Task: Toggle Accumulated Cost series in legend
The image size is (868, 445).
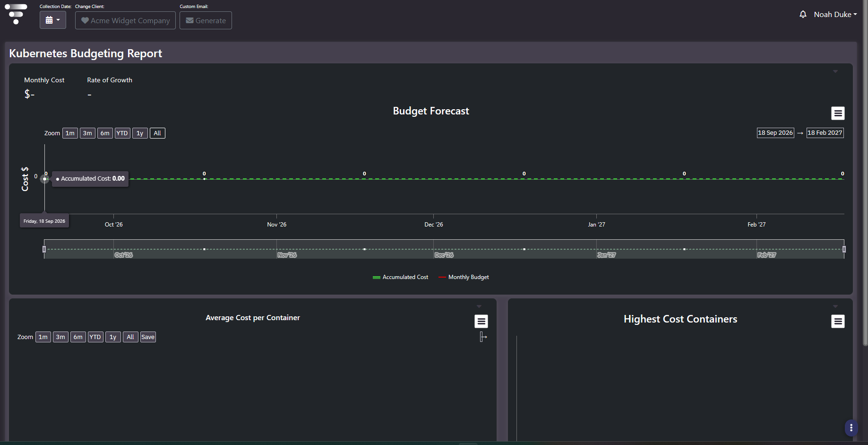Action: [x=400, y=277]
